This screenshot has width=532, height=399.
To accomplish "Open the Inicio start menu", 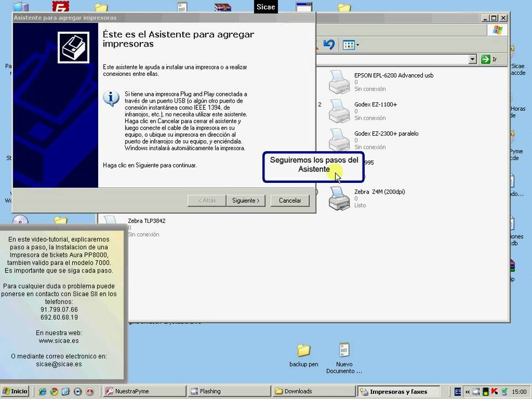I will (15, 391).
